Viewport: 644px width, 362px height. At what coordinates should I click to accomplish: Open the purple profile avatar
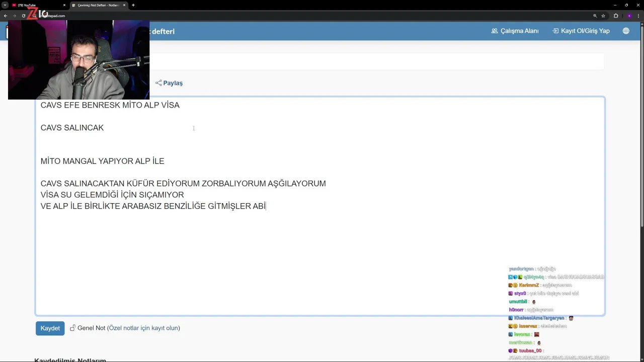(629, 16)
